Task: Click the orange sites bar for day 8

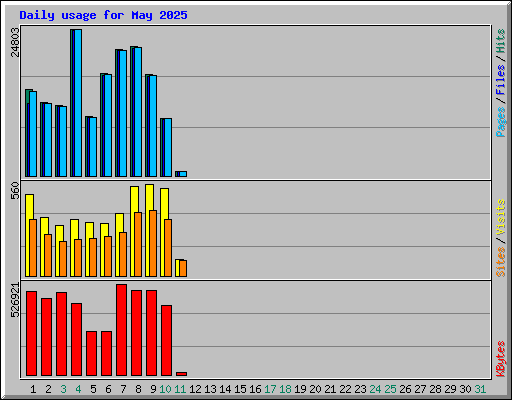Action: click(x=138, y=244)
